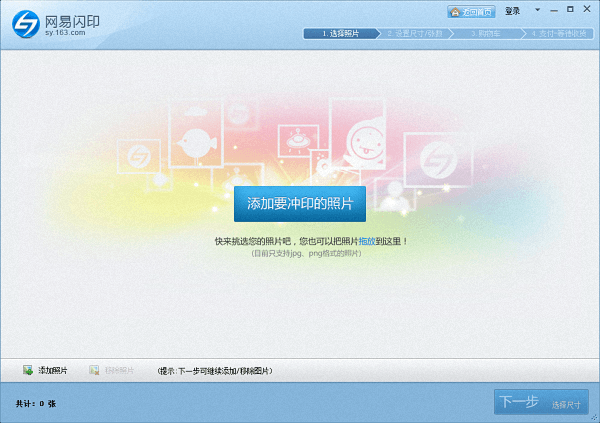
Task: Click the 共计 0 张 count label
Action: tap(36, 403)
